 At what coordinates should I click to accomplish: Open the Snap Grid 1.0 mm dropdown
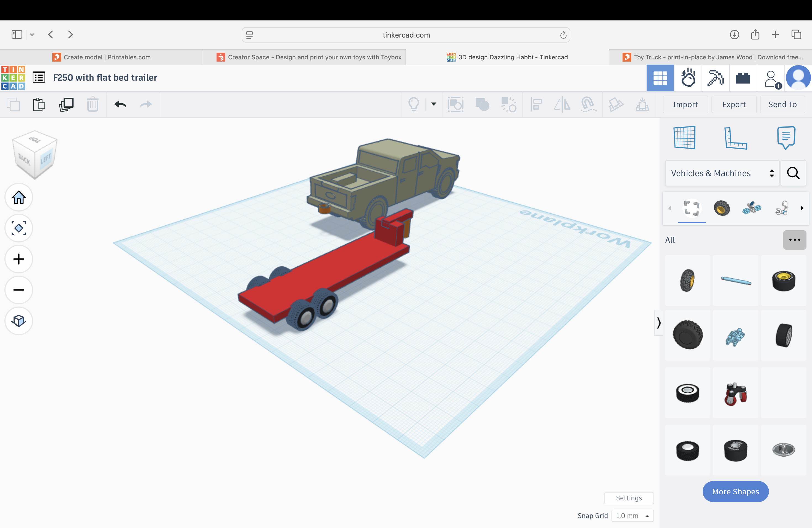point(632,516)
